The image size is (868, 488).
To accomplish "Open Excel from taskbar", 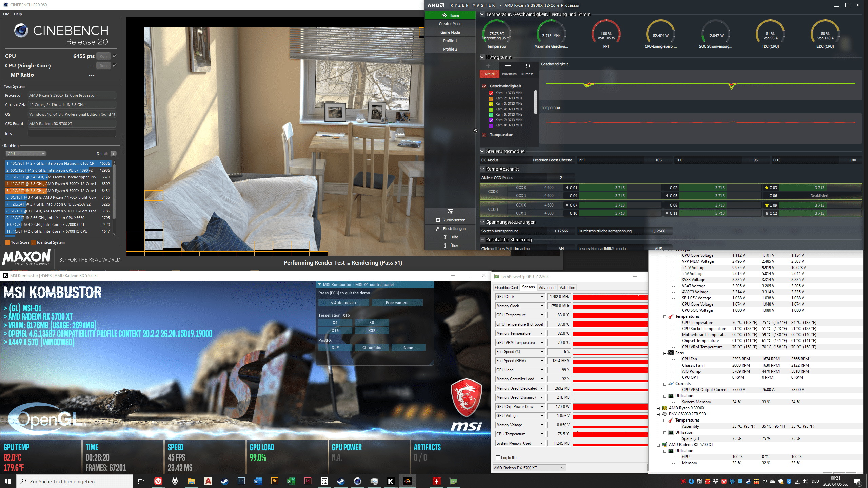I will (x=291, y=481).
